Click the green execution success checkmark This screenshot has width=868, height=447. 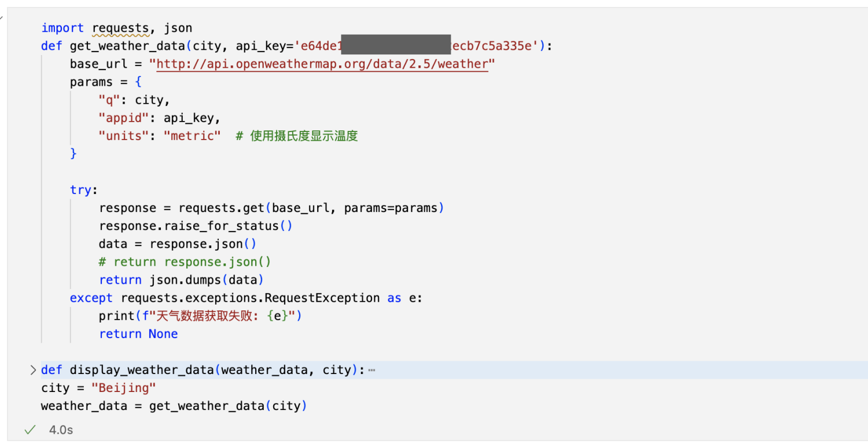[x=30, y=430]
